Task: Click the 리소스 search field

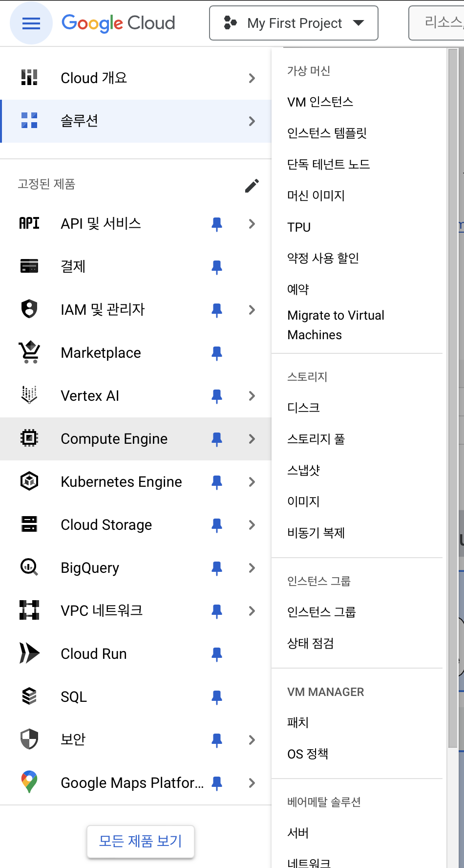Action: [437, 23]
